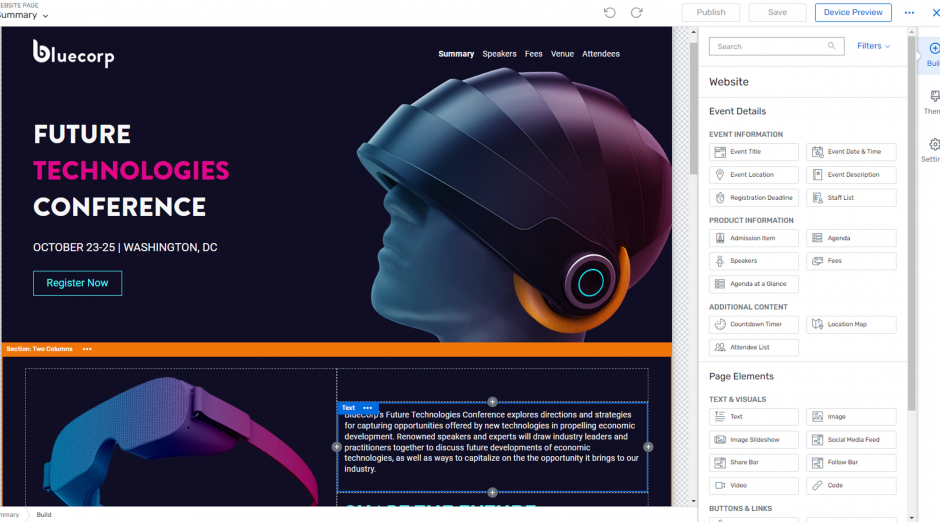Open the Settings gear in sidebar
The image size is (940, 522).
pyautogui.click(x=934, y=150)
